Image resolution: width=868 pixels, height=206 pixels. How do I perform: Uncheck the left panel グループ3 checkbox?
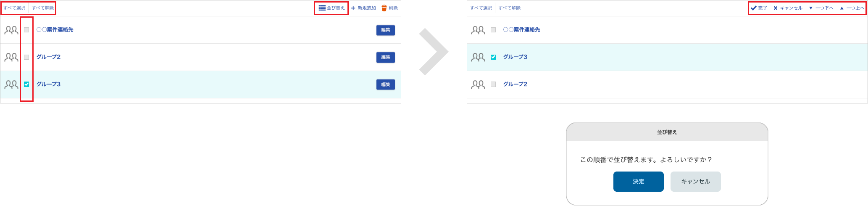tap(26, 85)
